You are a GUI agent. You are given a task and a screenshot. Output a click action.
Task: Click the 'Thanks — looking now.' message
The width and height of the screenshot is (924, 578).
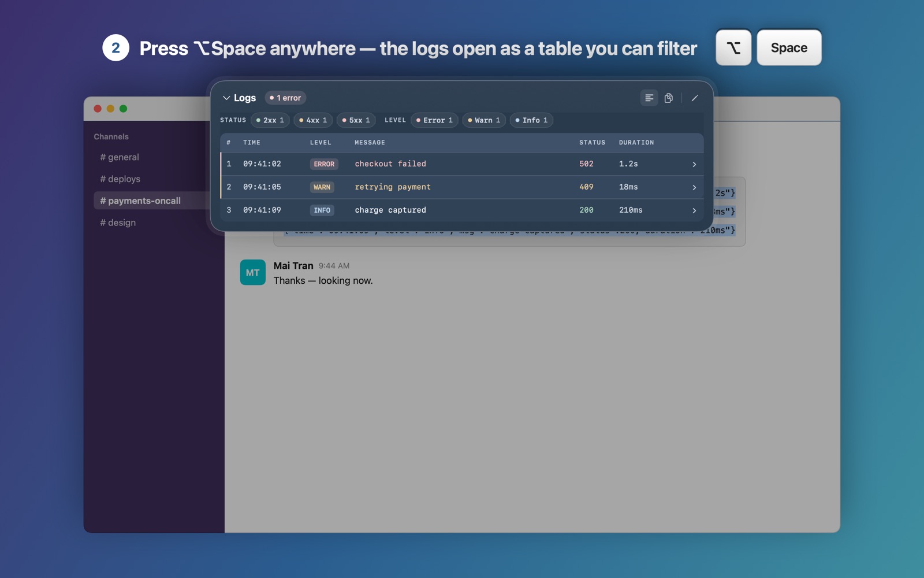323,280
